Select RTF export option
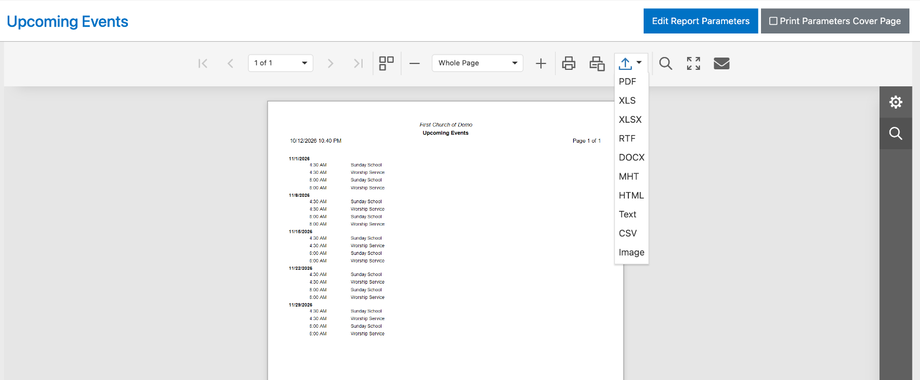Screen dimensions: 920x380 [x=627, y=138]
